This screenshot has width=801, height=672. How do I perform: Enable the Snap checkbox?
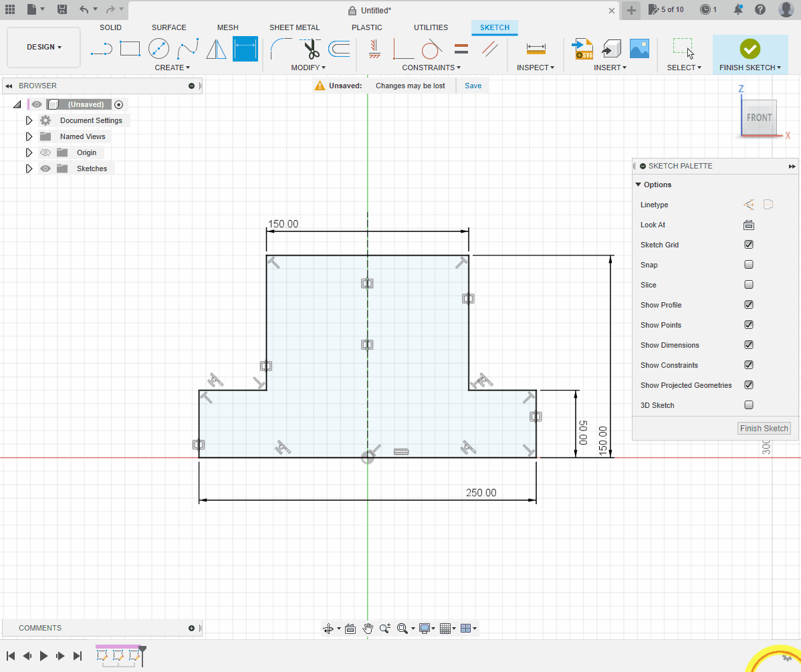pos(749,265)
